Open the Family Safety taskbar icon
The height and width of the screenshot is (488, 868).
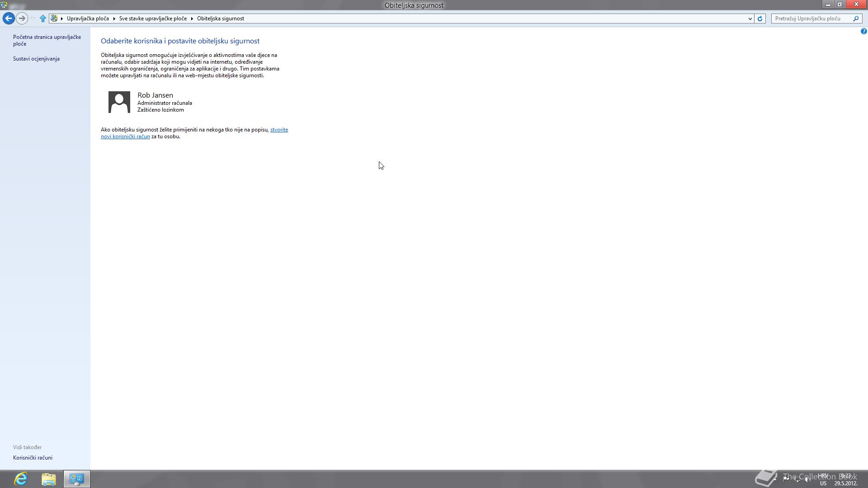click(x=76, y=479)
